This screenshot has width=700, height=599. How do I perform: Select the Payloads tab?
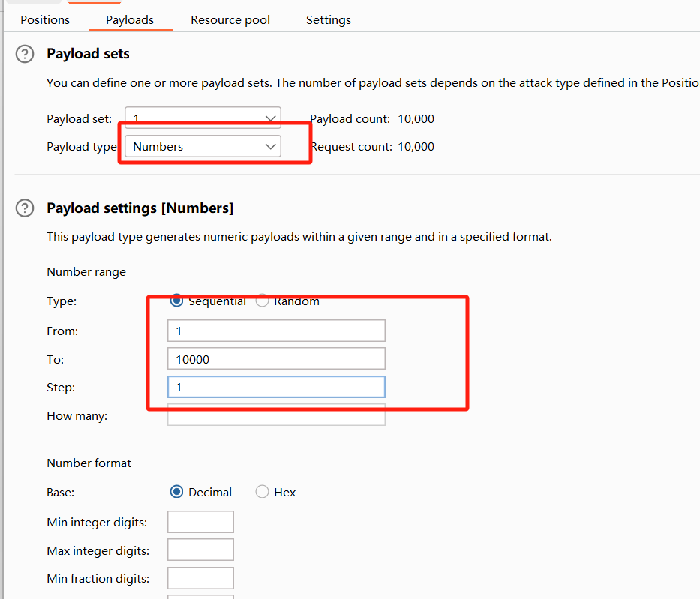(130, 20)
